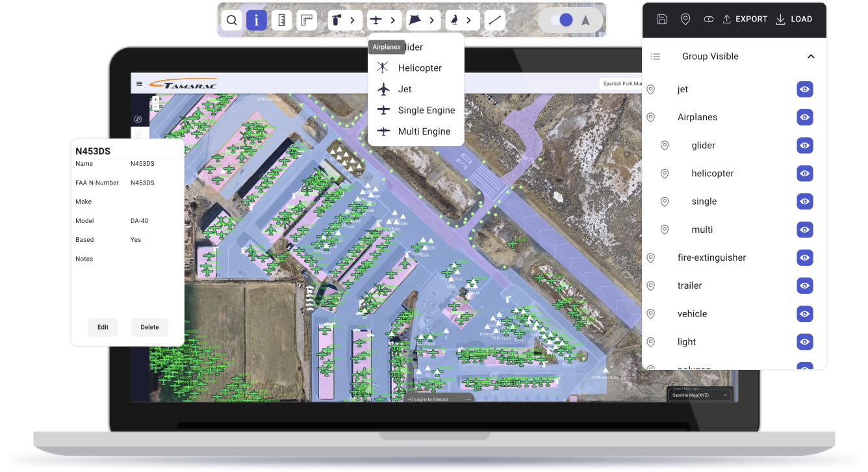
Task: Click the Tamarac logo
Action: coord(183,84)
